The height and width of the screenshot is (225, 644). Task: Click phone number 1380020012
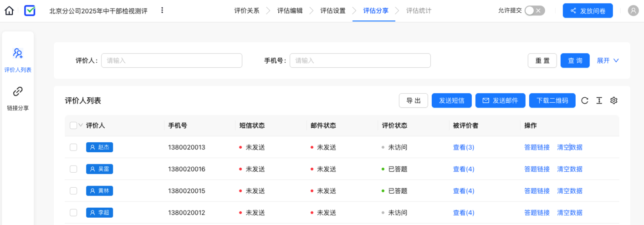(x=187, y=213)
